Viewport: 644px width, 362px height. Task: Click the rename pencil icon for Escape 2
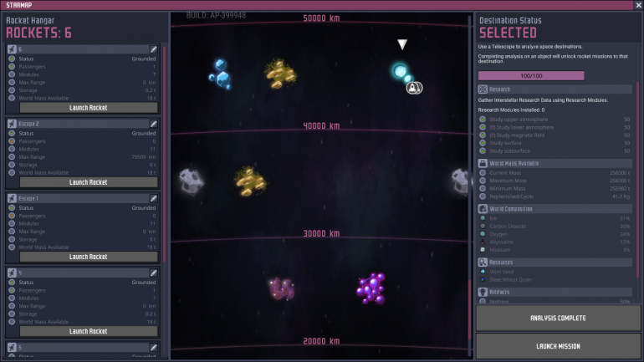[x=153, y=124]
